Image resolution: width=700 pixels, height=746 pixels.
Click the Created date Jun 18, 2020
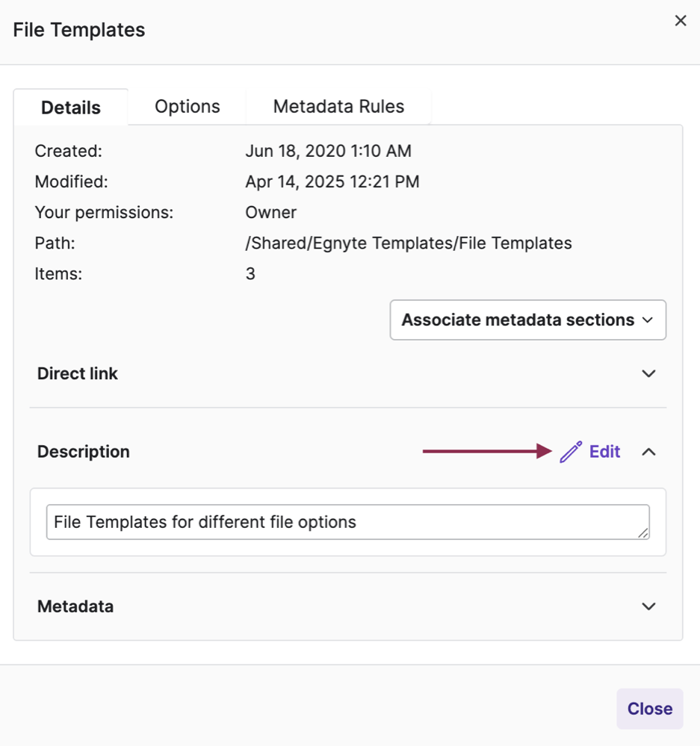[328, 151]
